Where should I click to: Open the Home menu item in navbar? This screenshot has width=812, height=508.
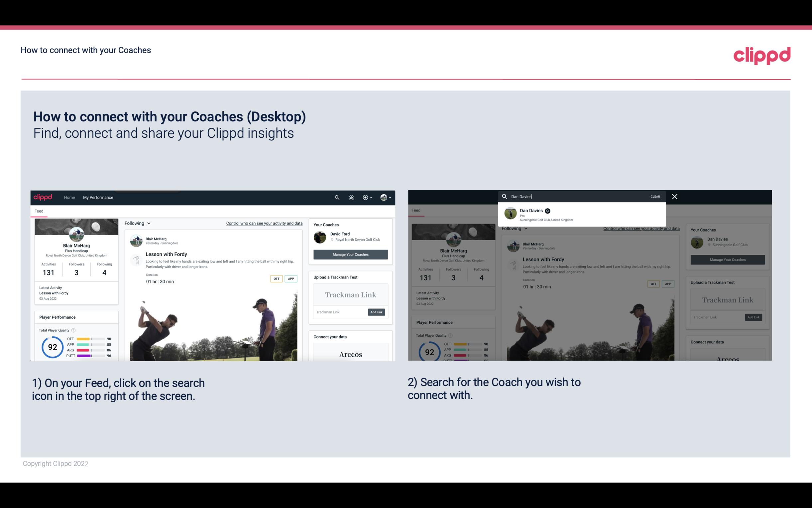(69, 197)
